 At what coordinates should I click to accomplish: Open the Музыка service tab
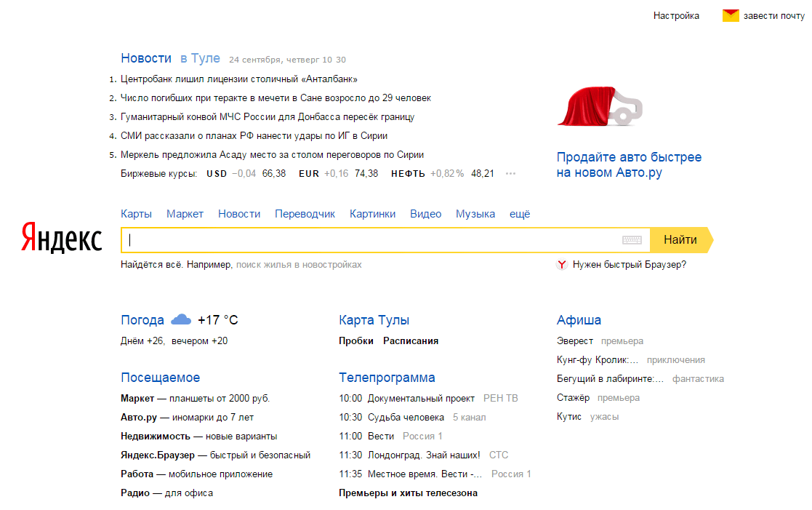(x=475, y=214)
